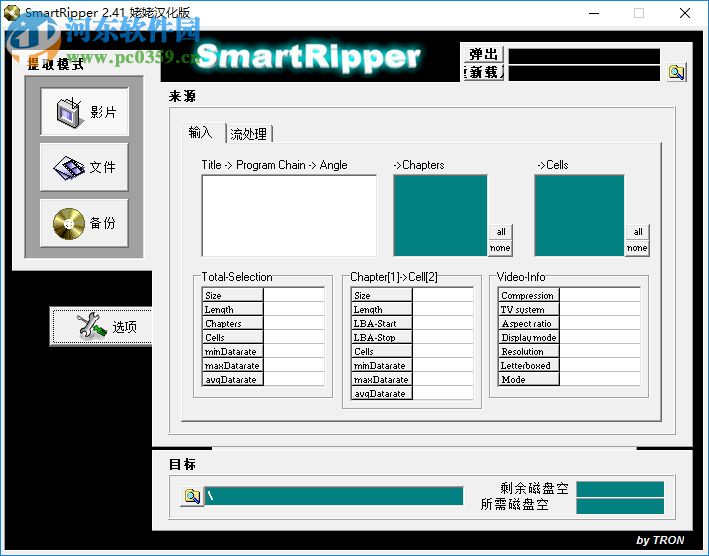Click the LBA-Stop label
Viewport: 709px width, 556px height.
tap(382, 337)
